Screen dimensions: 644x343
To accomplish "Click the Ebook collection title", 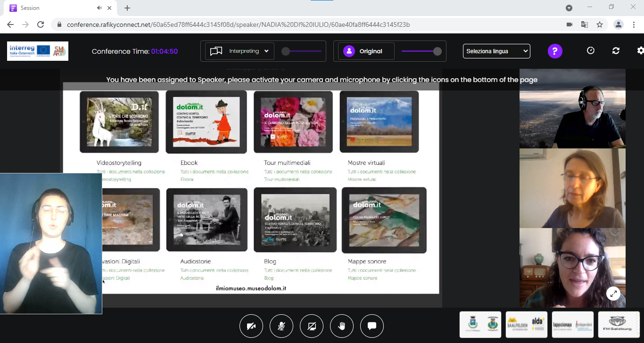I will 189,163.
